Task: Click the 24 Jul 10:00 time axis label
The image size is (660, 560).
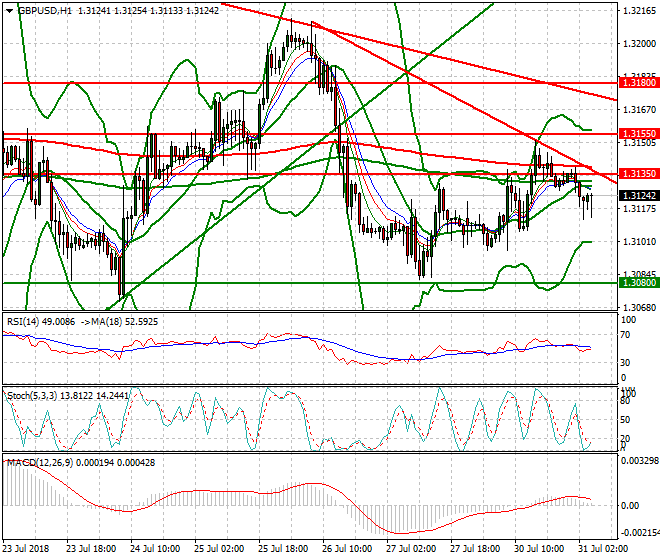Action: coord(155,549)
